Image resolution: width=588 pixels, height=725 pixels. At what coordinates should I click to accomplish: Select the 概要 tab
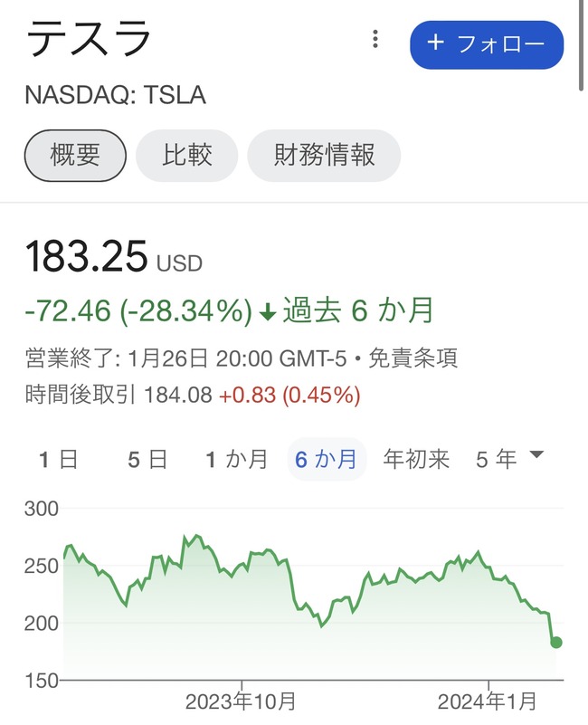coord(75,155)
